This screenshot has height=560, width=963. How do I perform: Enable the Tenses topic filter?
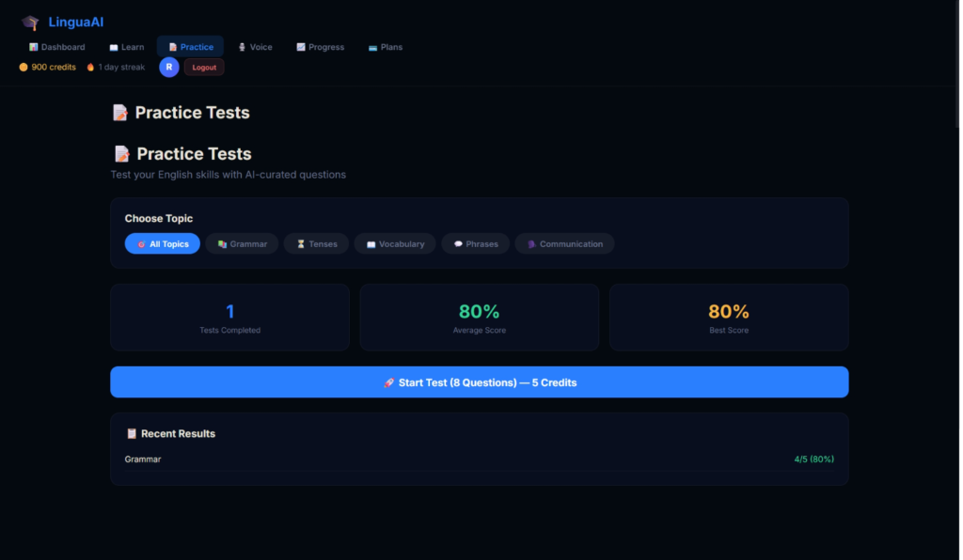[316, 243]
